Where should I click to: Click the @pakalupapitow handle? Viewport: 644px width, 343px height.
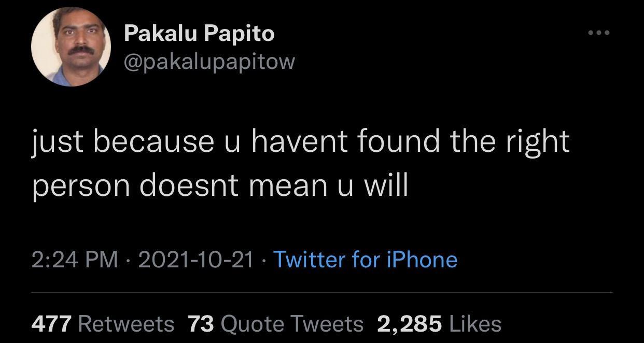(x=209, y=61)
